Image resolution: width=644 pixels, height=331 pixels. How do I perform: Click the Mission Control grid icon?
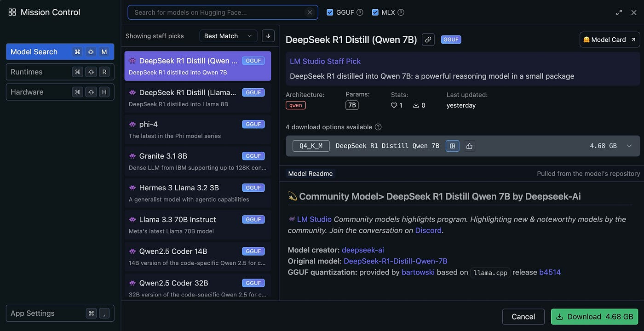coord(12,12)
